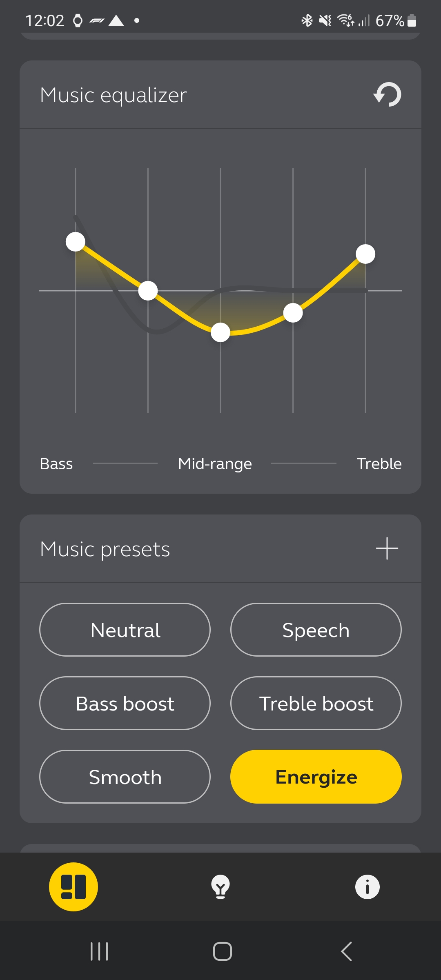
Task: Click the fourth equalizer band handle
Action: click(293, 313)
